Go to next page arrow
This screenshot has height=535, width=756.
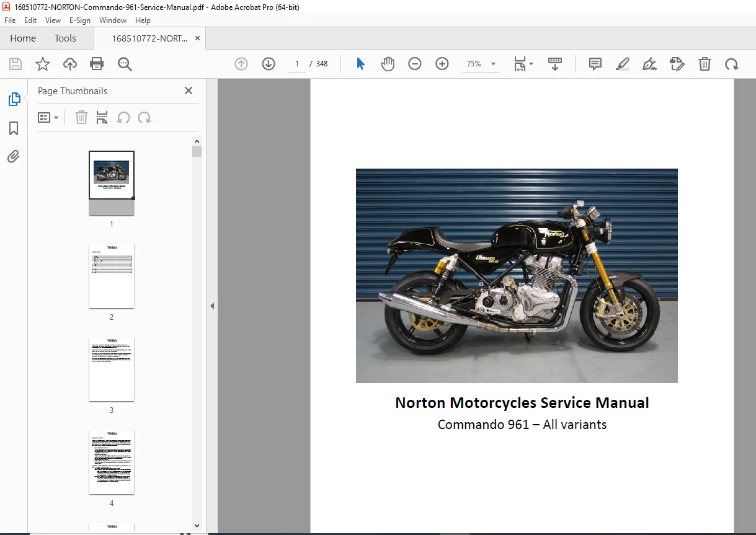point(269,64)
